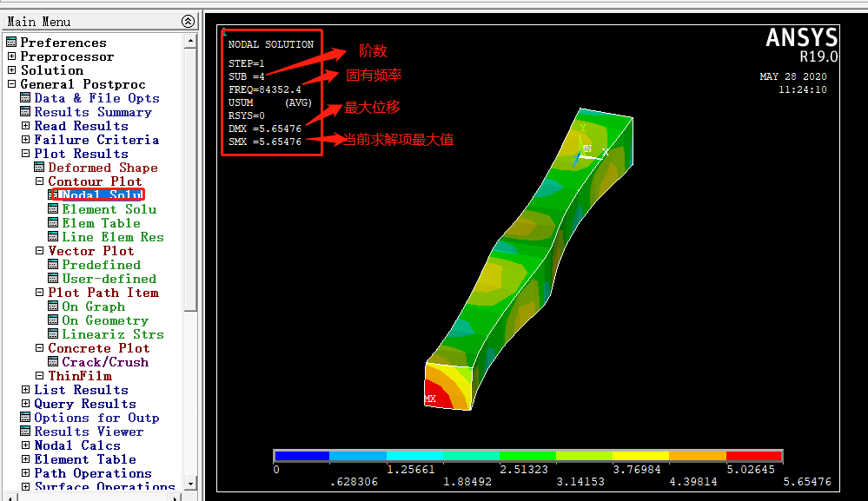This screenshot has width=868, height=501.
Task: Click the FREQ=84352.4 text in legend
Action: [x=265, y=89]
